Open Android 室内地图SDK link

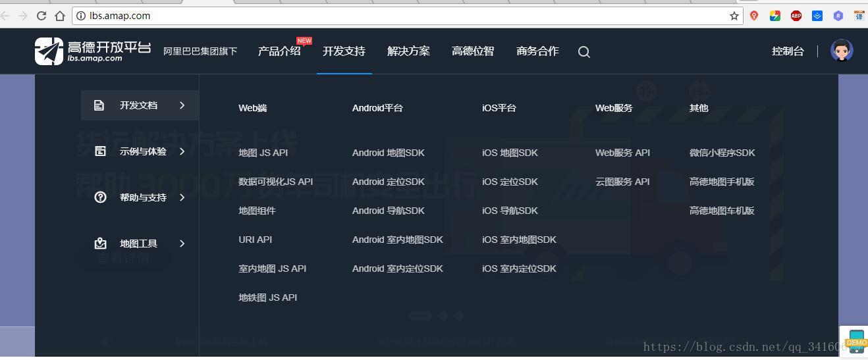point(398,240)
